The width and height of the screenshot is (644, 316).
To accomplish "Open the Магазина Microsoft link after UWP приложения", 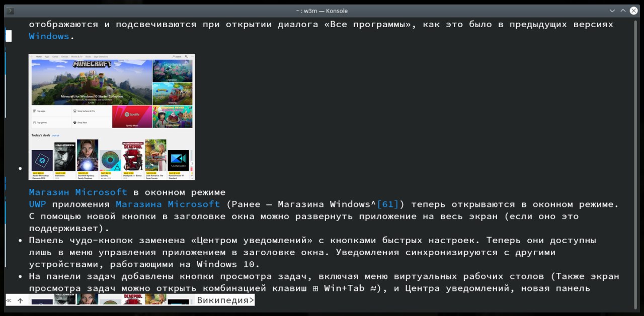I will pos(168,204).
